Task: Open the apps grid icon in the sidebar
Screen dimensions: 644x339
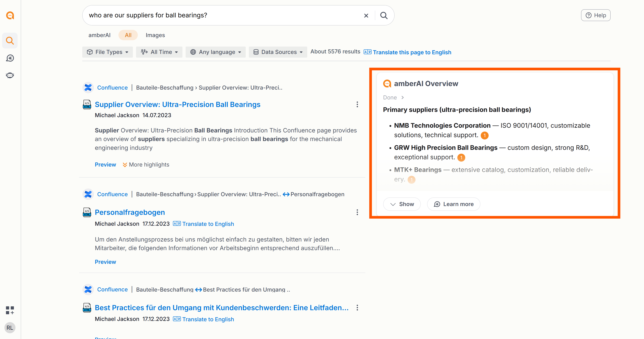Action: (x=10, y=310)
